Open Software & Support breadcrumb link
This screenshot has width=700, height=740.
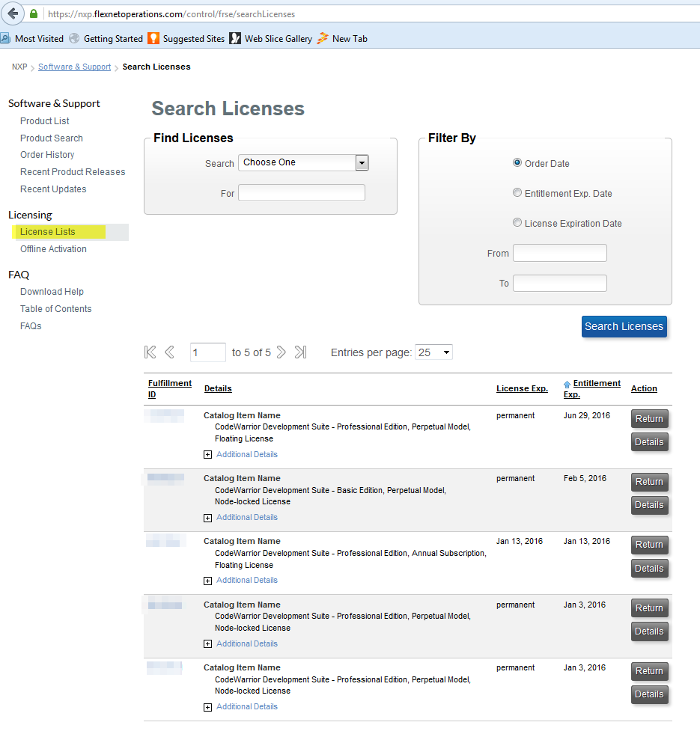tap(75, 67)
